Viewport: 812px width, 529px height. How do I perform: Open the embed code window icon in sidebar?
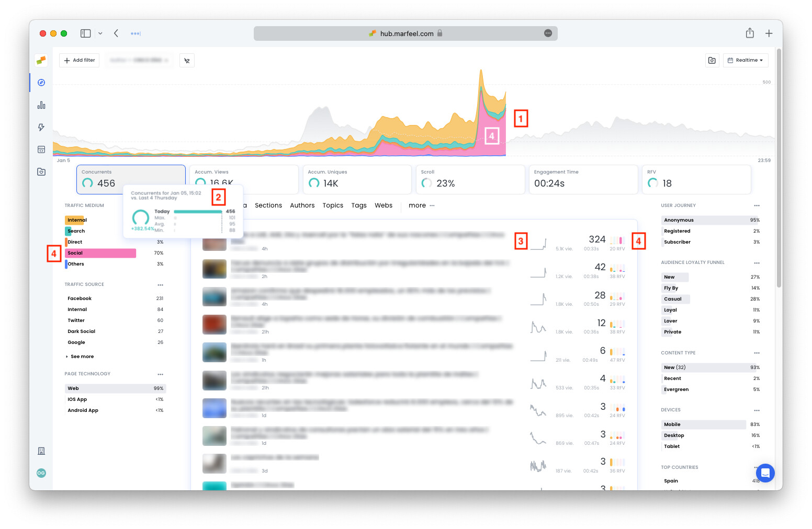pyautogui.click(x=41, y=149)
